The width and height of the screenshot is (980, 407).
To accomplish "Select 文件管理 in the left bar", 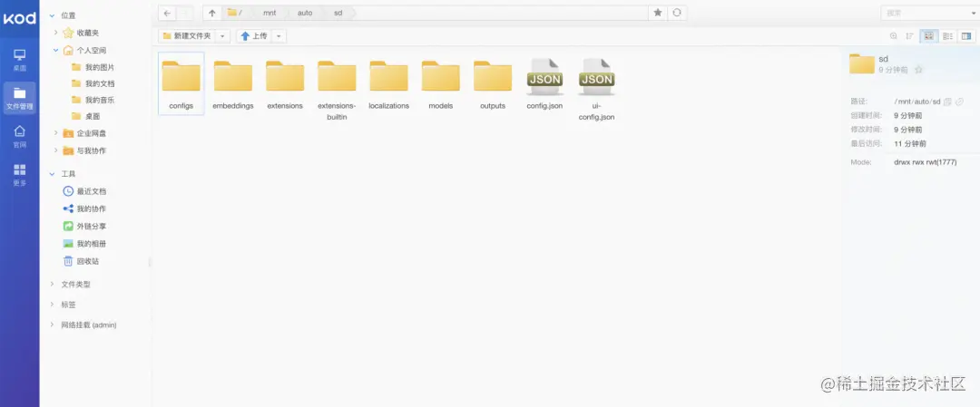I will pos(19,98).
